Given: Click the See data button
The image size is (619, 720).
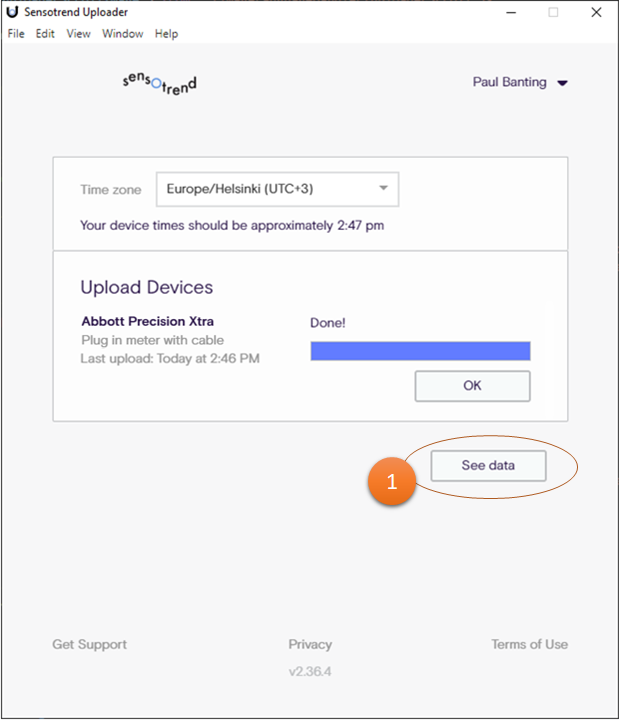Looking at the screenshot, I should click(x=488, y=465).
